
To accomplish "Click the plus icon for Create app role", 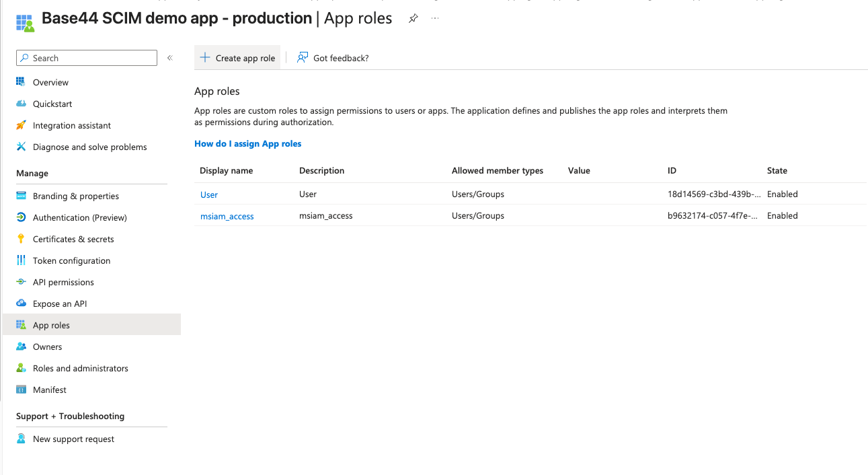I will [x=205, y=58].
